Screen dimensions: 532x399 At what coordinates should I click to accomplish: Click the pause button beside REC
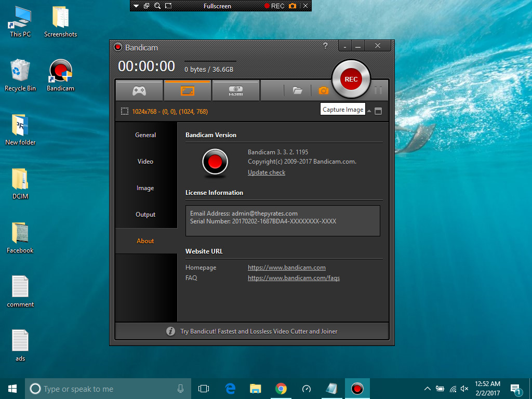378,90
